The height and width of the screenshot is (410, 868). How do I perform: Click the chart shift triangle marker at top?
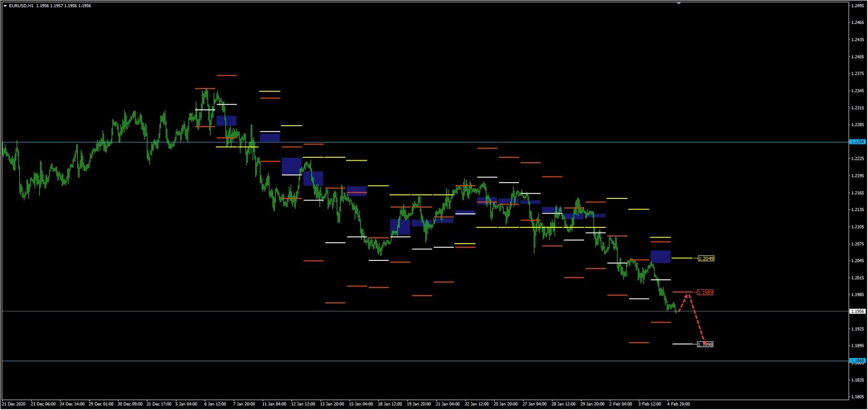point(678,3)
